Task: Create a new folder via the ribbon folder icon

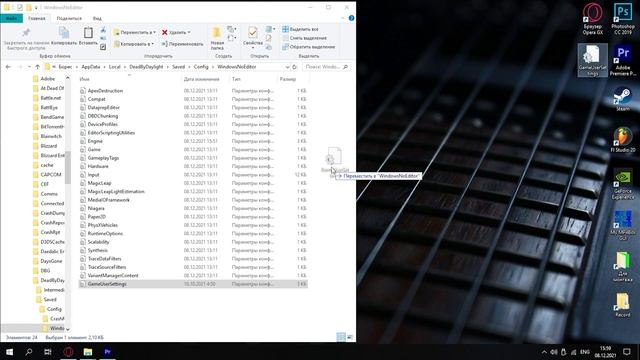Action: tap(217, 33)
